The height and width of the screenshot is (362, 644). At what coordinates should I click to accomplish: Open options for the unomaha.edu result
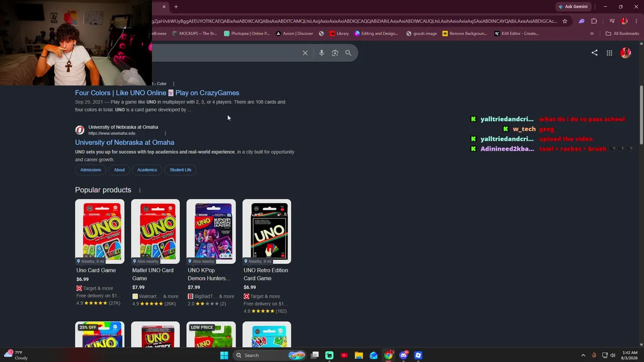pyautogui.click(x=165, y=133)
